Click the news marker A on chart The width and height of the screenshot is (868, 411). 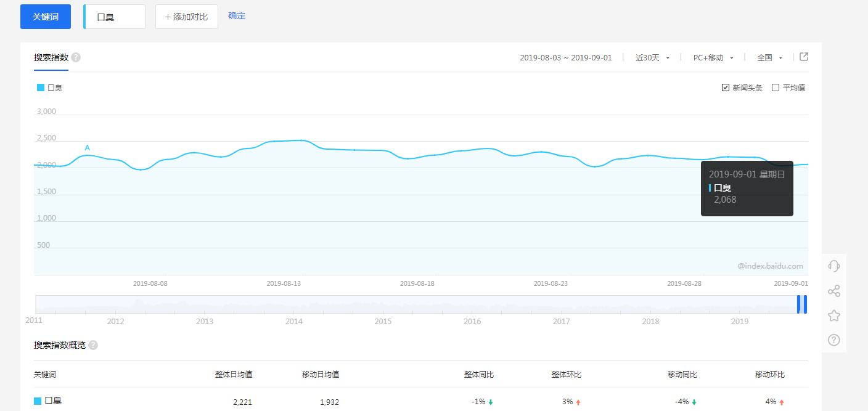[87, 148]
